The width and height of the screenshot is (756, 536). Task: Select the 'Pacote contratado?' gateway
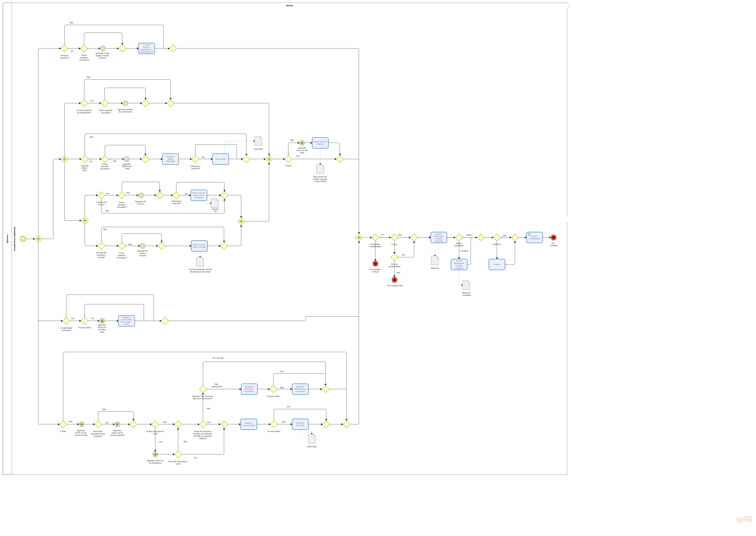click(x=459, y=237)
